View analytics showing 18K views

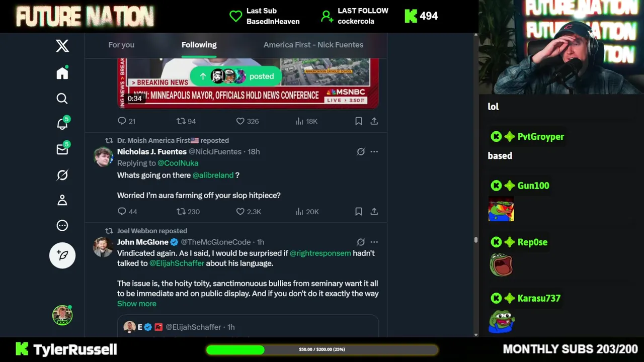click(x=306, y=121)
